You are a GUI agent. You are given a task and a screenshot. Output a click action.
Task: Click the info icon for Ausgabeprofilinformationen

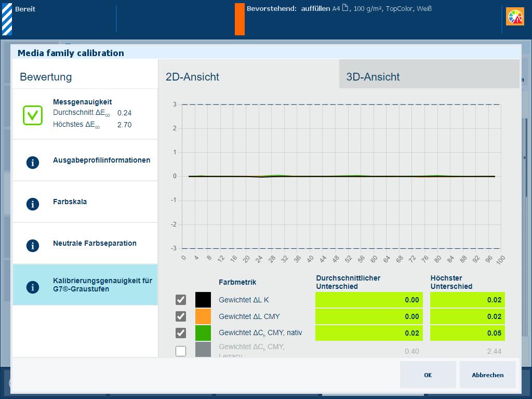[x=33, y=163]
